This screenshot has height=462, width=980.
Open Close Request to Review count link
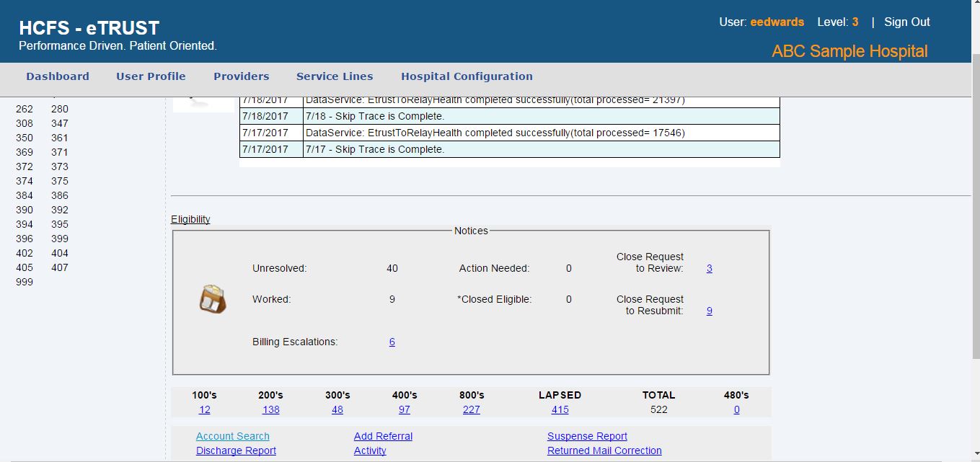[709, 268]
